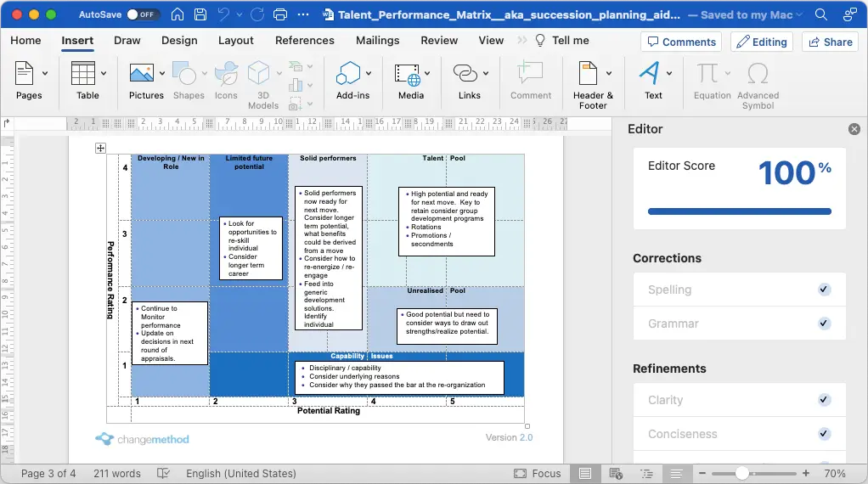Image resolution: width=868 pixels, height=484 pixels.
Task: Switch to the Home tab
Action: (x=25, y=41)
